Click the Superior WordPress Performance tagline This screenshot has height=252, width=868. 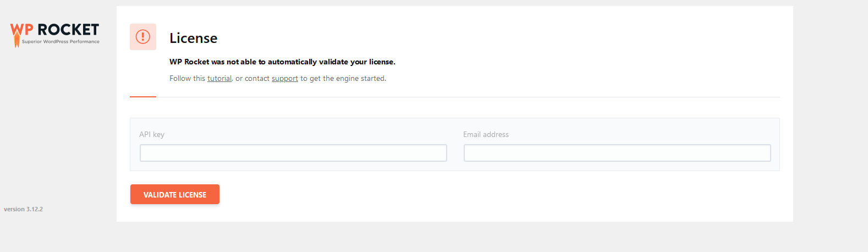coord(61,42)
